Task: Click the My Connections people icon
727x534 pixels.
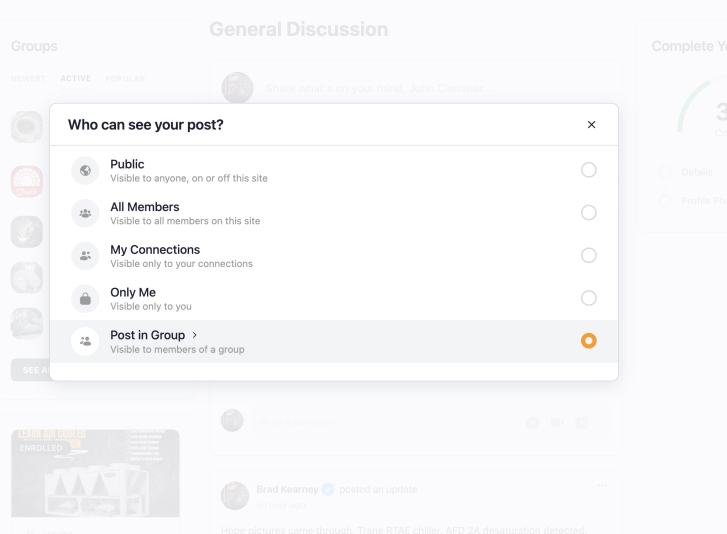Action: tap(85, 256)
